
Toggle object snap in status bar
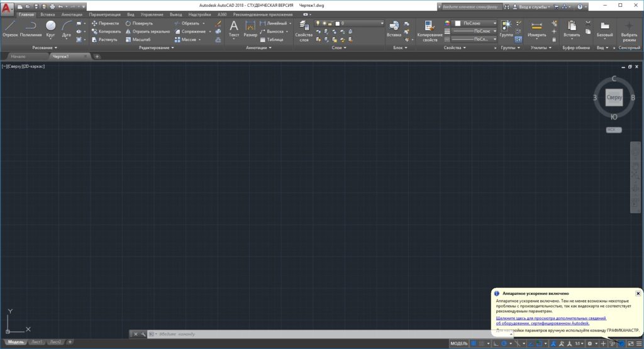(539, 343)
